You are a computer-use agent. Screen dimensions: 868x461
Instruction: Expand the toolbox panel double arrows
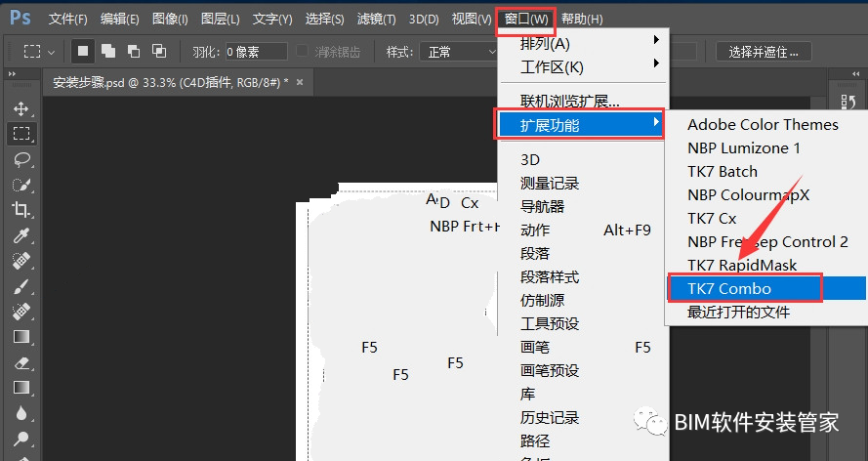pos(12,73)
